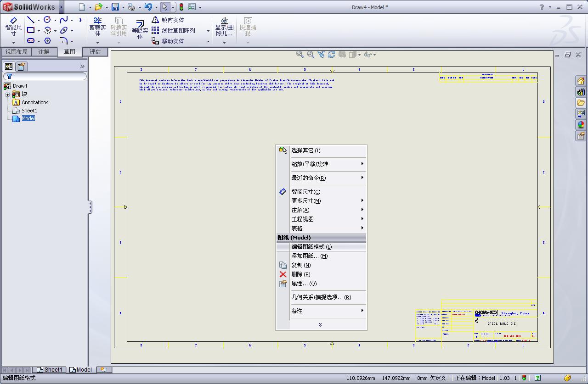The height and width of the screenshot is (384, 588).
Task: Print the drawing via Print icon
Action: click(x=131, y=7)
